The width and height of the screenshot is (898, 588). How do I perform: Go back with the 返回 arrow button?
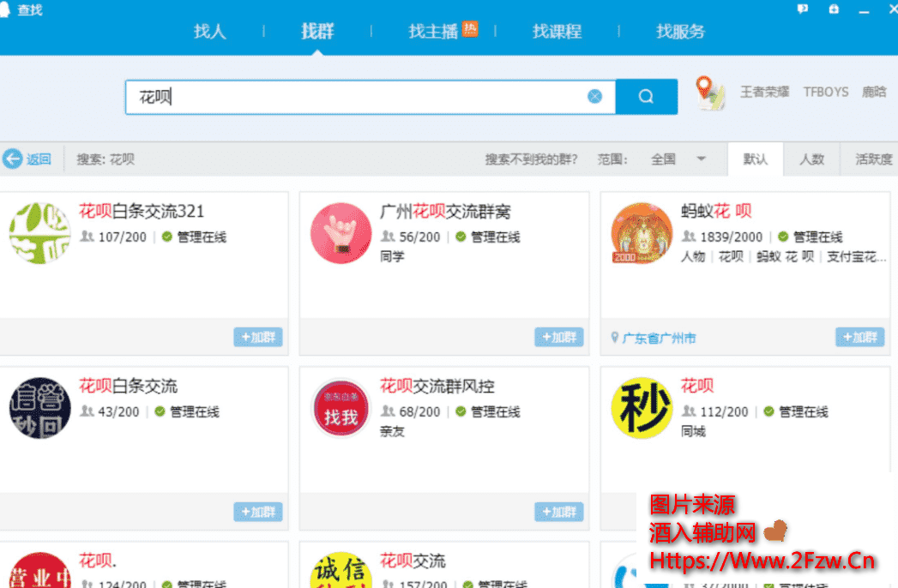[27, 159]
